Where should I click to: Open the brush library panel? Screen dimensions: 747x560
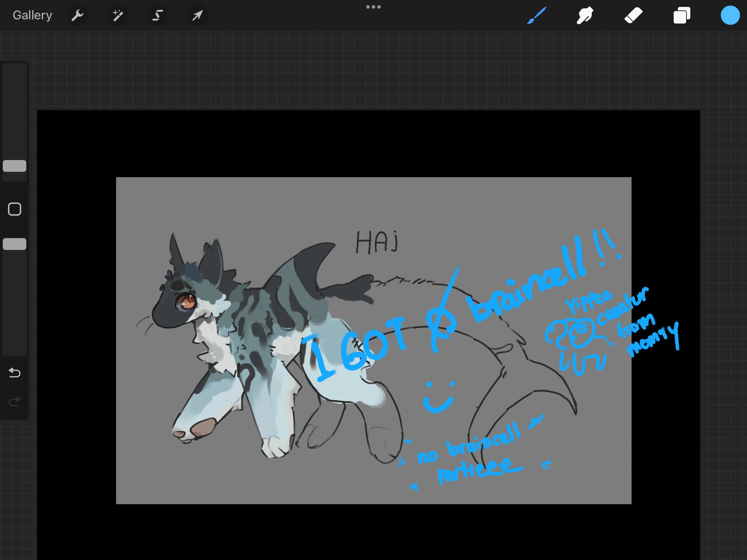(536, 15)
